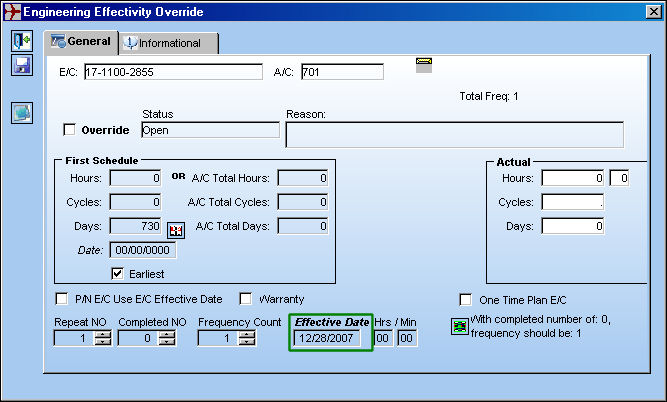Image resolution: width=667 pixels, height=402 pixels.
Task: Click the A/C field showing 701
Action: tap(342, 72)
